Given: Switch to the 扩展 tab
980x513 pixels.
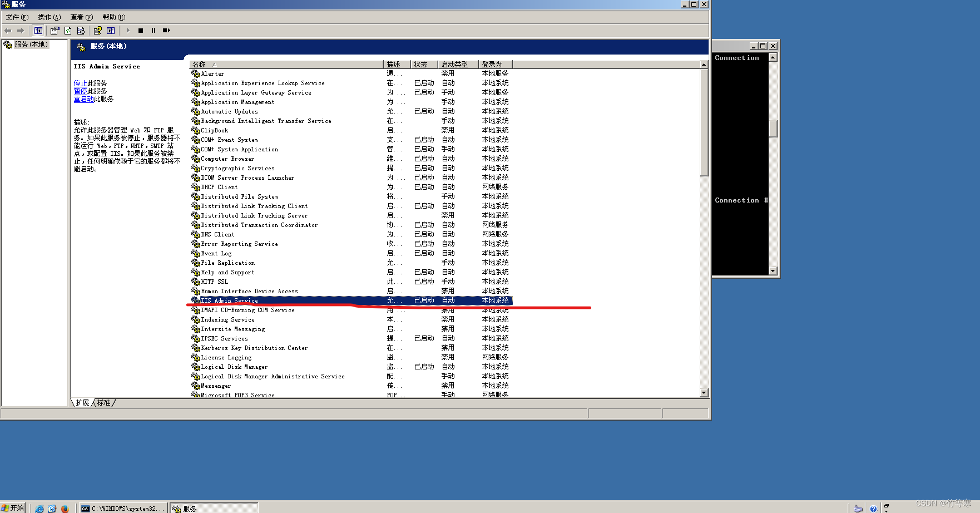Looking at the screenshot, I should tap(82, 403).
